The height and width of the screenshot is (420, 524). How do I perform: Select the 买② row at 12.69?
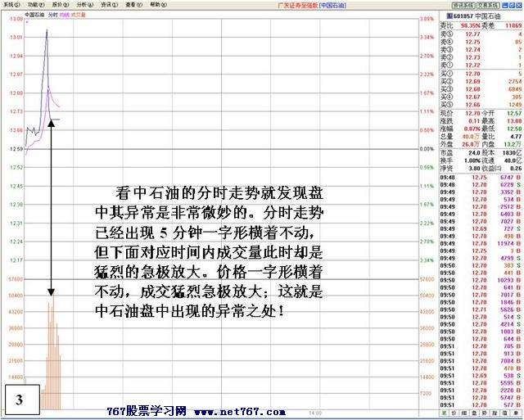point(481,81)
